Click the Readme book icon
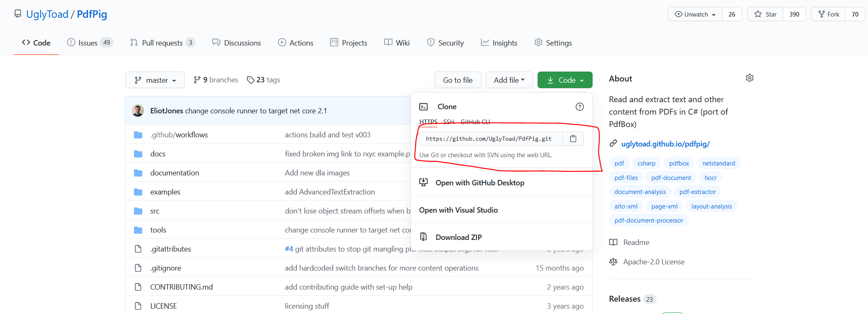Image resolution: width=868 pixels, height=314 pixels. click(x=613, y=242)
